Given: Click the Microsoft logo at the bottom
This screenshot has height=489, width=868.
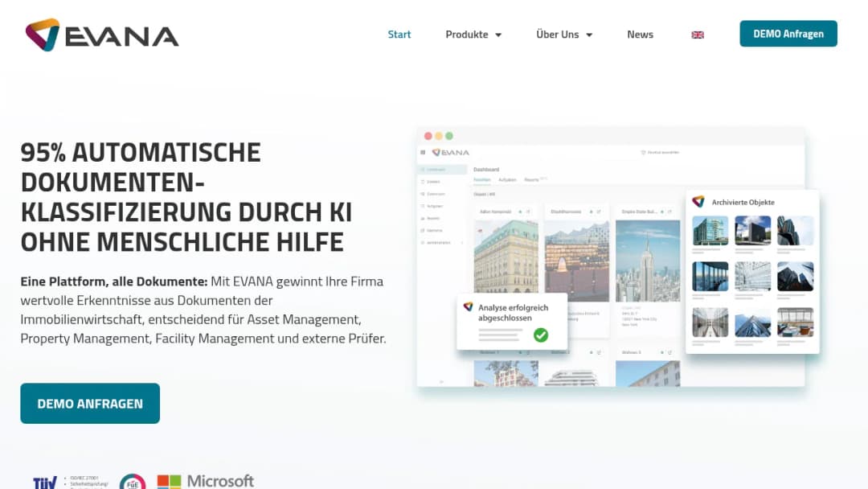Looking at the screenshot, I should click(x=206, y=481).
